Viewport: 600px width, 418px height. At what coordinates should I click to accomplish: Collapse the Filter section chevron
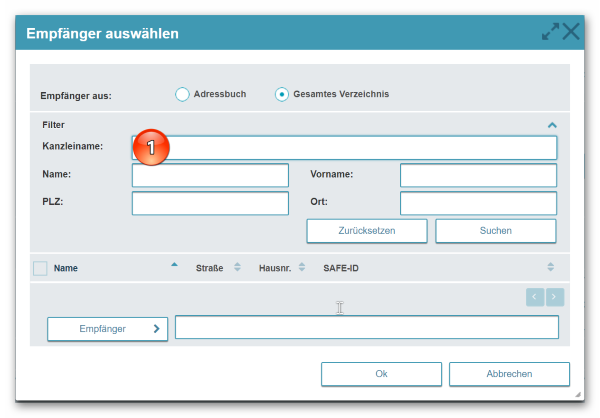[x=551, y=125]
